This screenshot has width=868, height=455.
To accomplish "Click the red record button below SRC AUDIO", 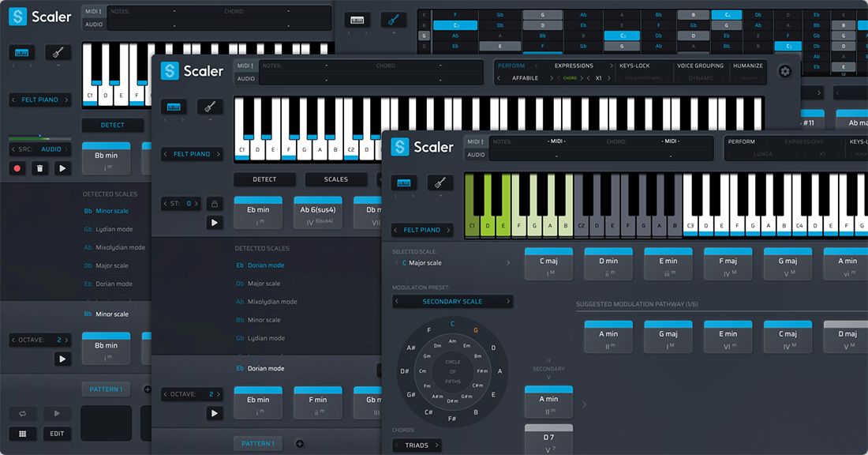I will point(17,168).
